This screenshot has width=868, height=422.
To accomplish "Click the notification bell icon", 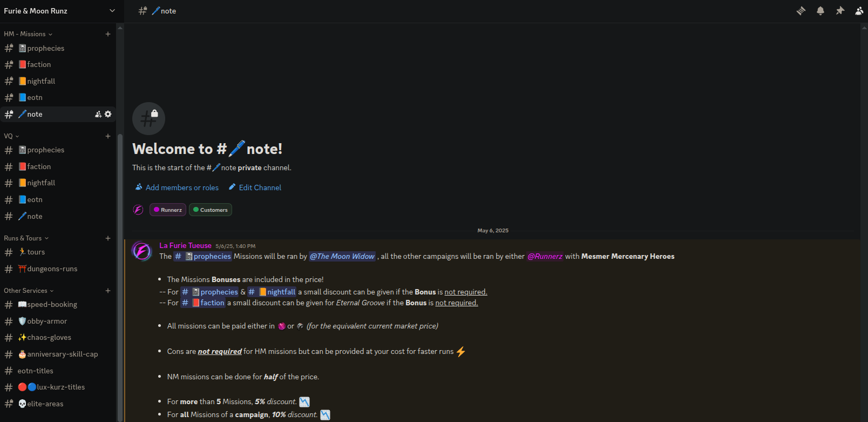I will tap(820, 11).
